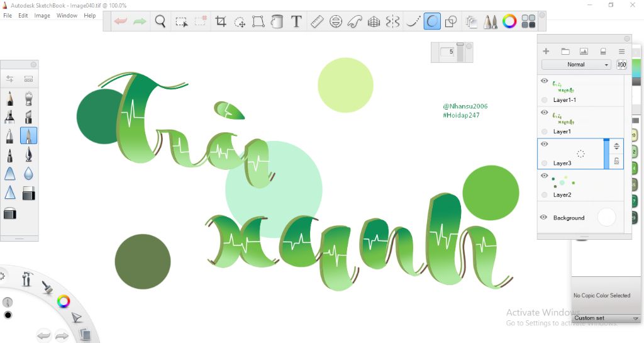
Task: Open the File menu
Action: 8,16
